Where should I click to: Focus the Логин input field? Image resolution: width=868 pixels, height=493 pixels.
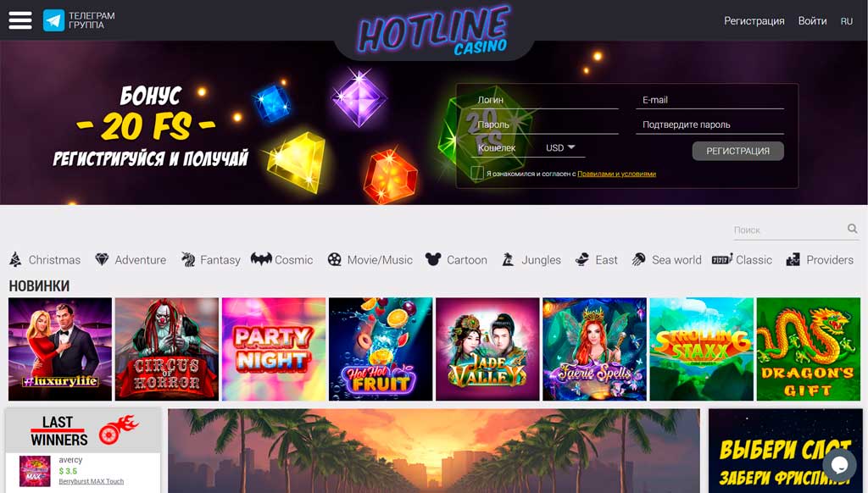[547, 100]
